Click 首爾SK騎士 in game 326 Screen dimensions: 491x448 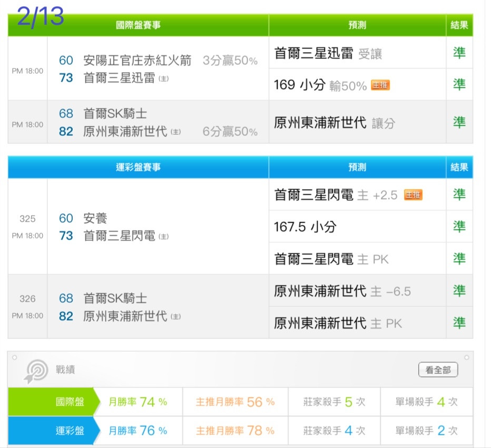(115, 298)
